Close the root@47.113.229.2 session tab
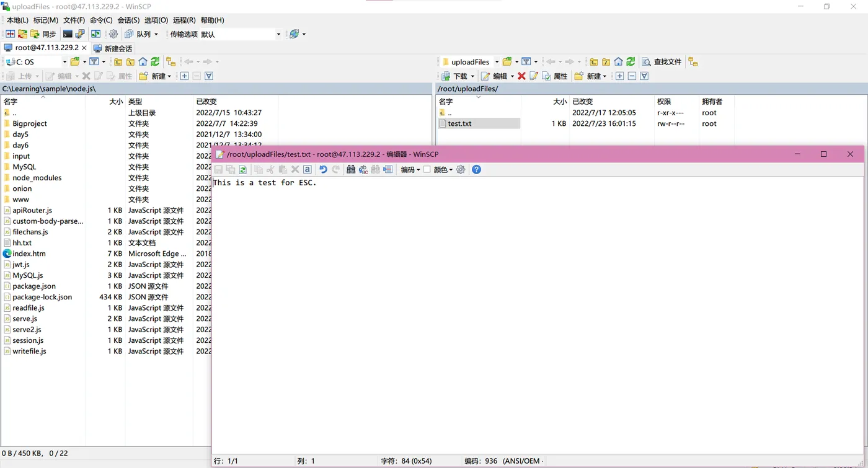 pos(84,48)
